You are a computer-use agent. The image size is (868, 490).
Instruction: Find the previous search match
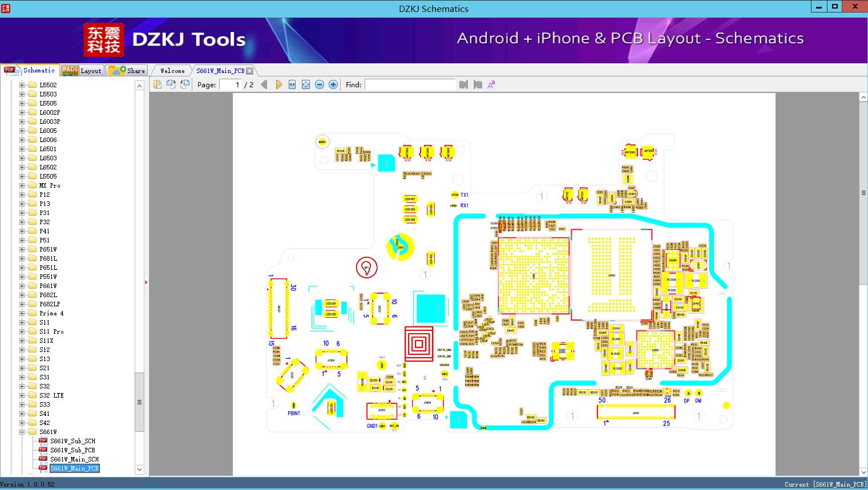pos(463,84)
